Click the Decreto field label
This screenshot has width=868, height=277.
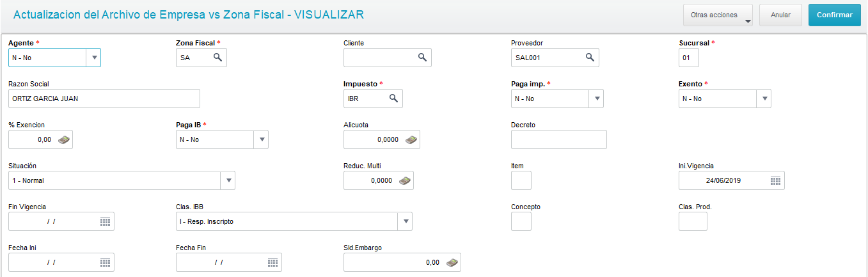523,125
